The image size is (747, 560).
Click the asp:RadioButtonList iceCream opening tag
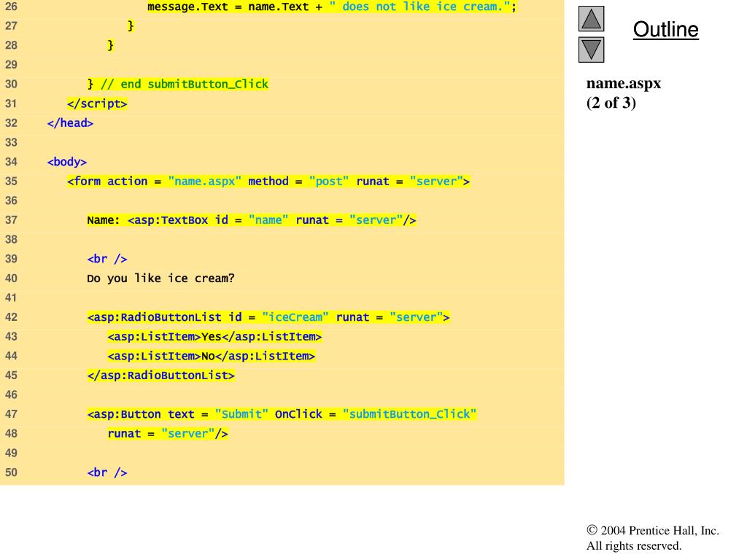268,317
